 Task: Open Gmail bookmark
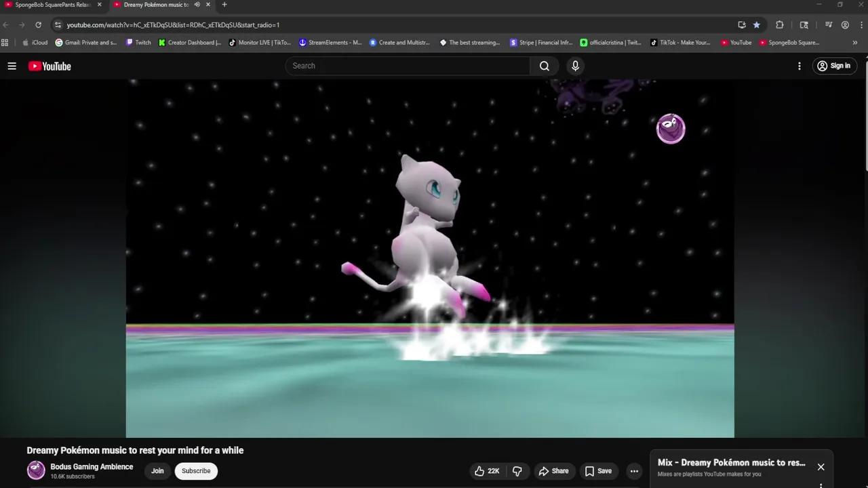coord(86,43)
